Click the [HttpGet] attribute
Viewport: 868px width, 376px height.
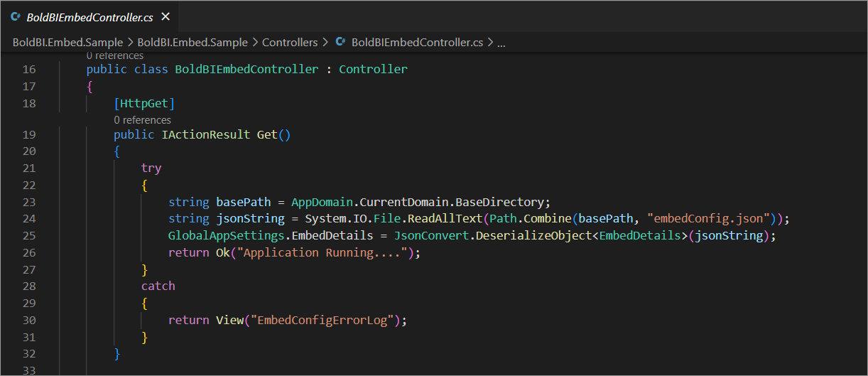pyautogui.click(x=144, y=104)
